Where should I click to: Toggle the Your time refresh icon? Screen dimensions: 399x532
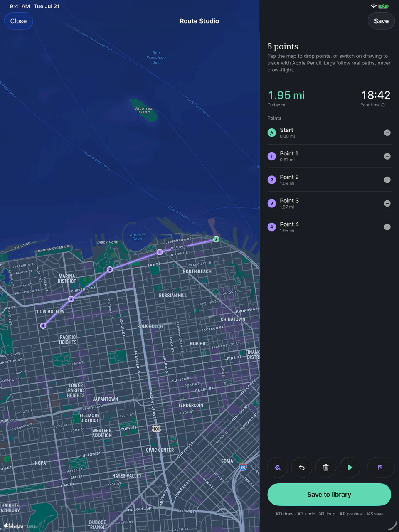[383, 105]
